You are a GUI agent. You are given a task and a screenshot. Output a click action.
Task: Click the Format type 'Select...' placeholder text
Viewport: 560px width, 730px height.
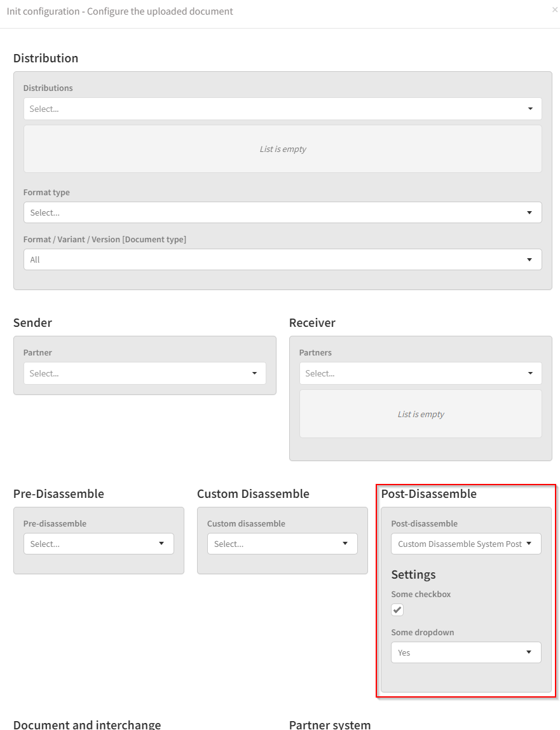point(44,212)
